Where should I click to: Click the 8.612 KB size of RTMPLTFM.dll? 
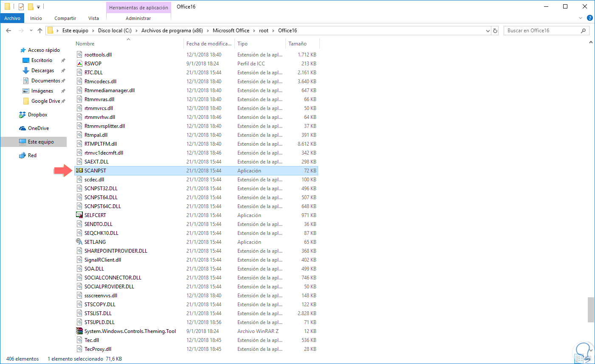pos(307,144)
